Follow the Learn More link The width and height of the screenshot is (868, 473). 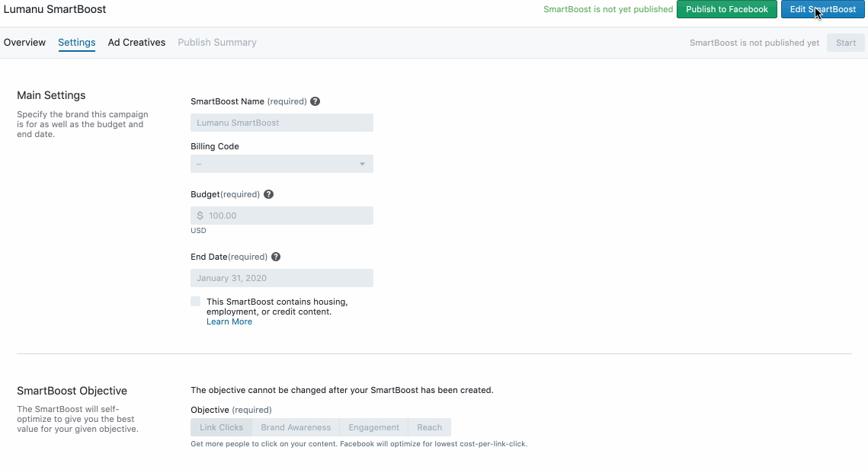[x=229, y=321]
